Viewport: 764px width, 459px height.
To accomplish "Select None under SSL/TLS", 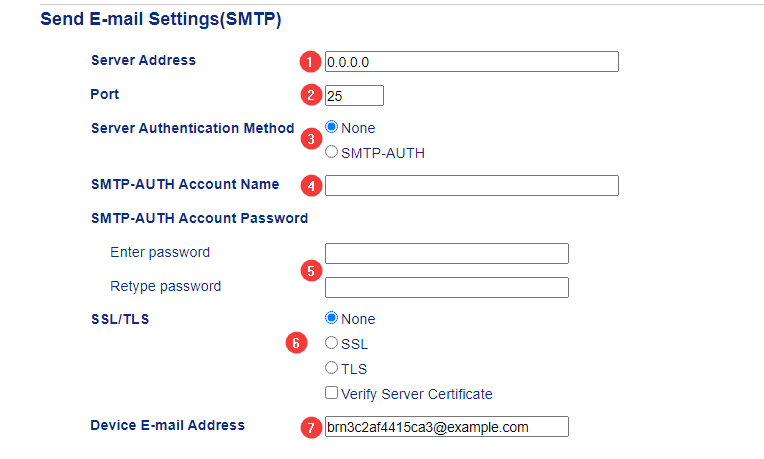I will click(x=332, y=319).
